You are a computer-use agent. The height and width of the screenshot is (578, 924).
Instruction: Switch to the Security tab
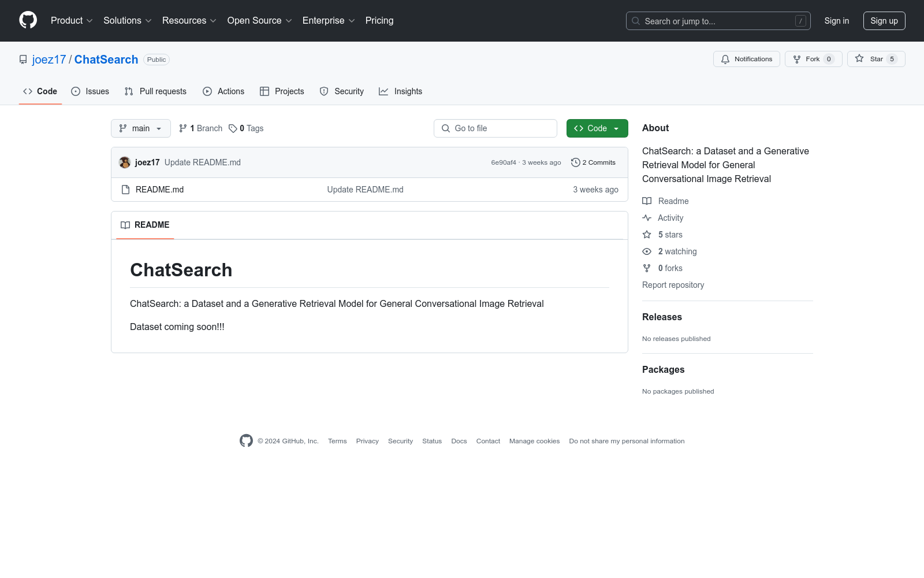click(x=341, y=91)
